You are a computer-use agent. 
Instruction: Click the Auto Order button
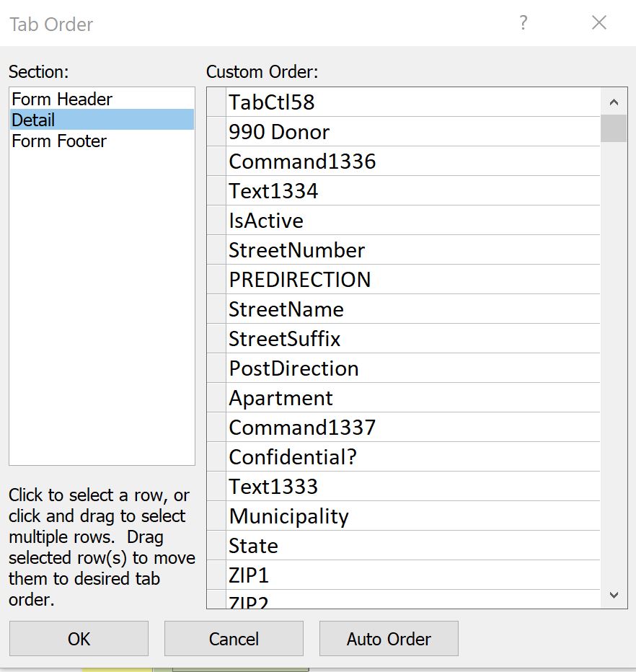[x=389, y=639]
